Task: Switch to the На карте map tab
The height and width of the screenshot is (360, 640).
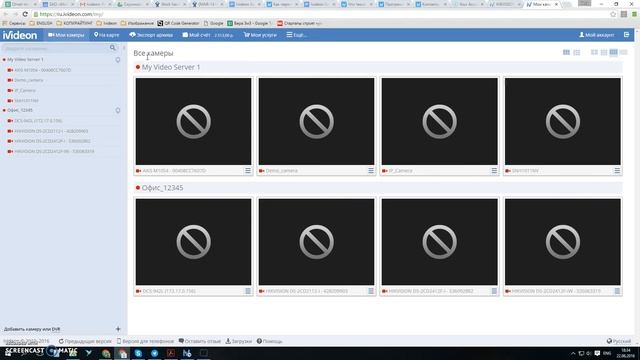Action: click(107, 35)
